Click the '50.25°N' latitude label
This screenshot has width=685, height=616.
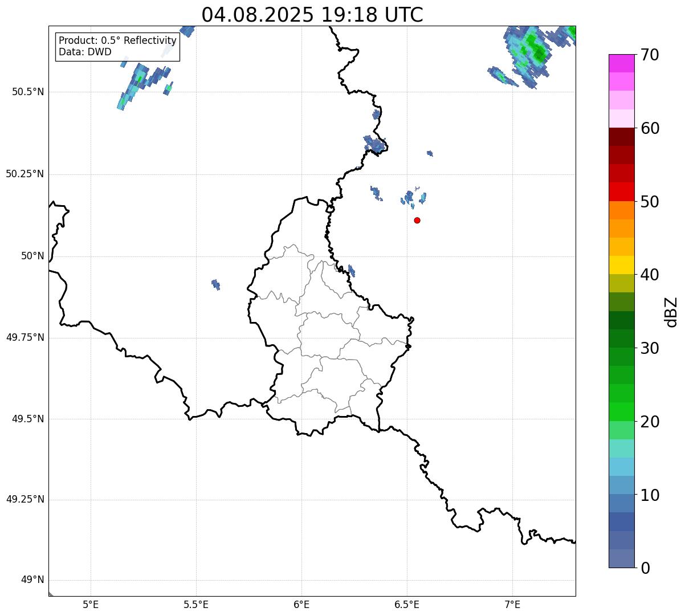coord(25,174)
